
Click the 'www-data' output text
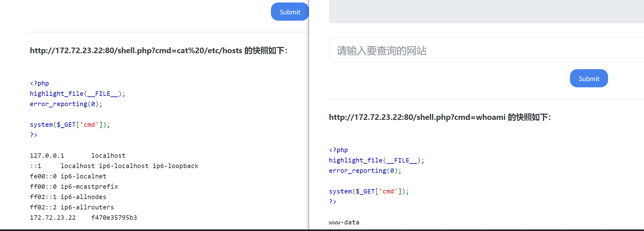pos(344,222)
